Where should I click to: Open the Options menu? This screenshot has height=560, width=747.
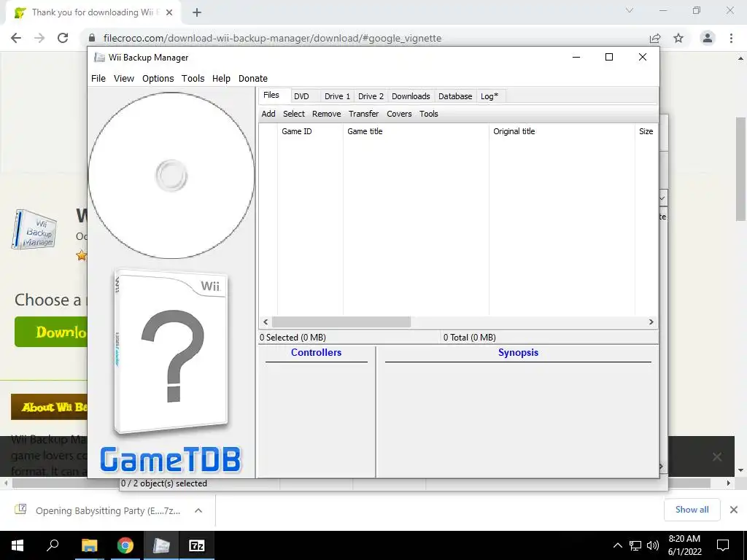point(158,79)
